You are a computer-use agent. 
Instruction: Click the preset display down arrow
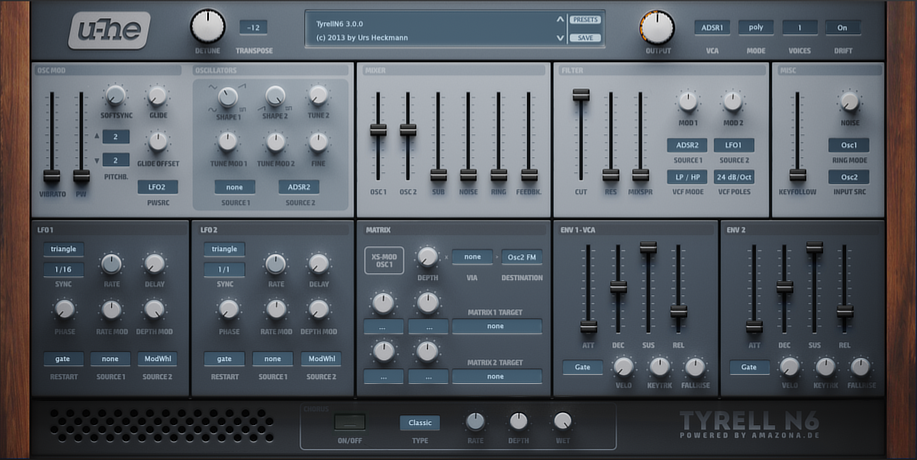pos(561,38)
